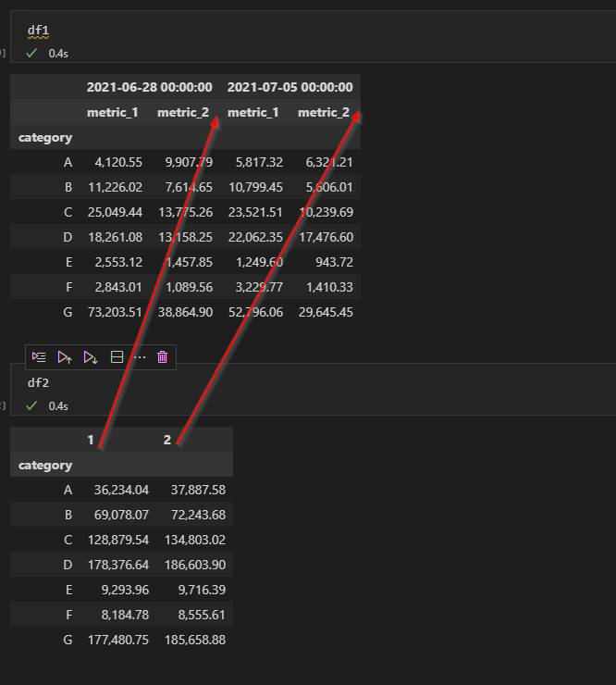
Task: Click value 1,089.56 in df1
Action: (189, 287)
